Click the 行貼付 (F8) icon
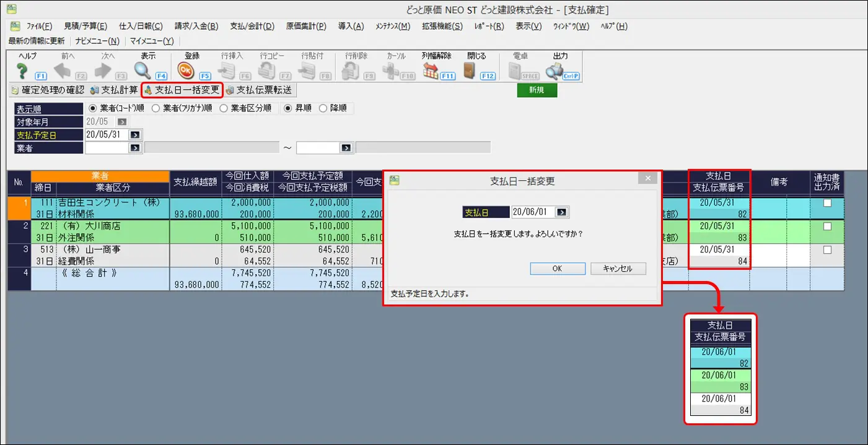 click(x=307, y=71)
